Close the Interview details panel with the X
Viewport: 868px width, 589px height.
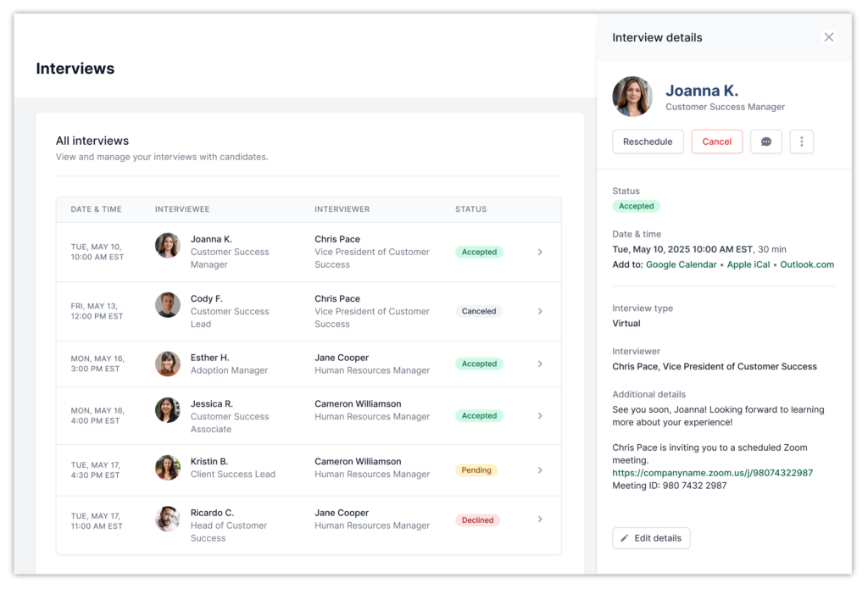[x=828, y=37]
